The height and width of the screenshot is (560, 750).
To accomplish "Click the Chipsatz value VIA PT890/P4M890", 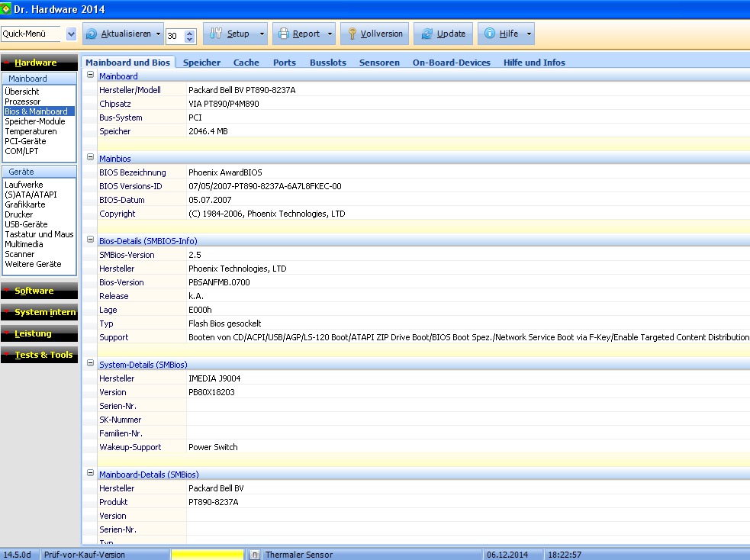I will pos(224,104).
